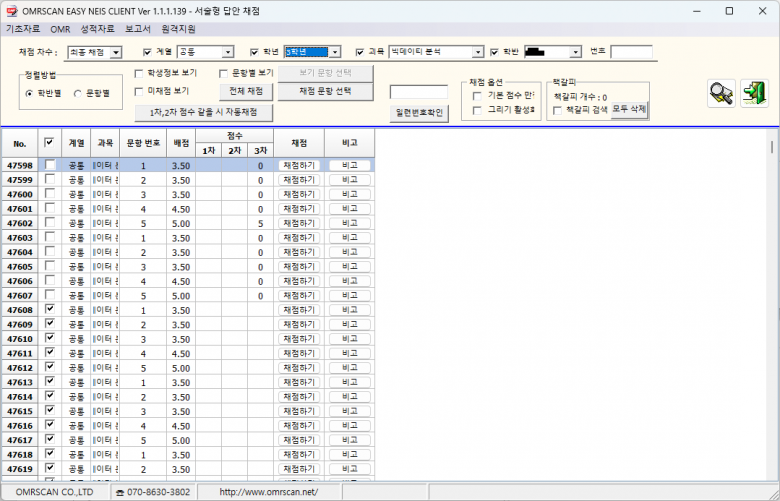Expand the 채점 차수 dropdown

coord(116,52)
